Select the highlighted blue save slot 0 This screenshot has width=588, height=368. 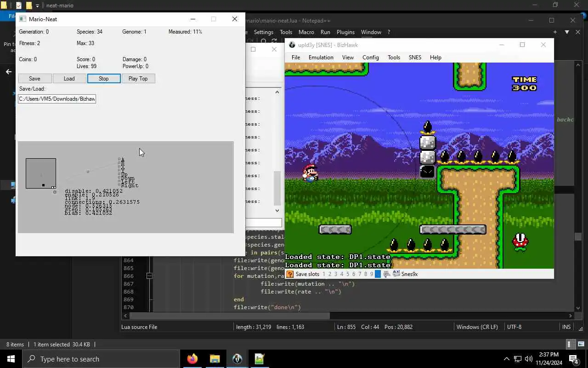click(378, 274)
